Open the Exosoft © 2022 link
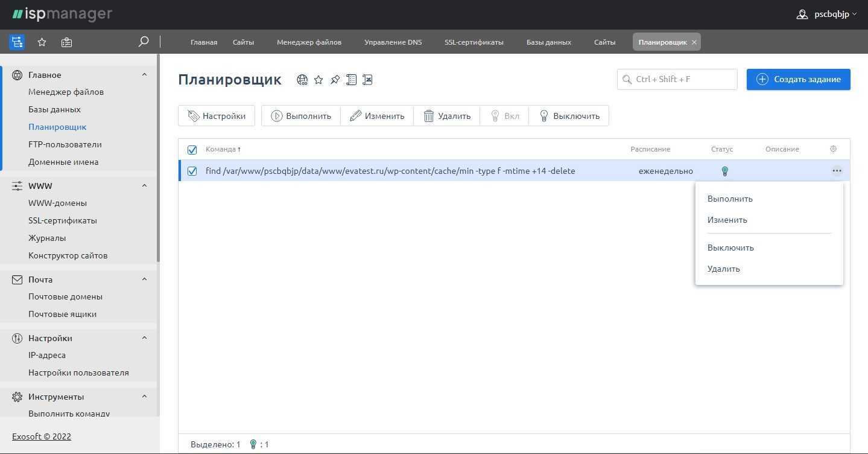 42,436
